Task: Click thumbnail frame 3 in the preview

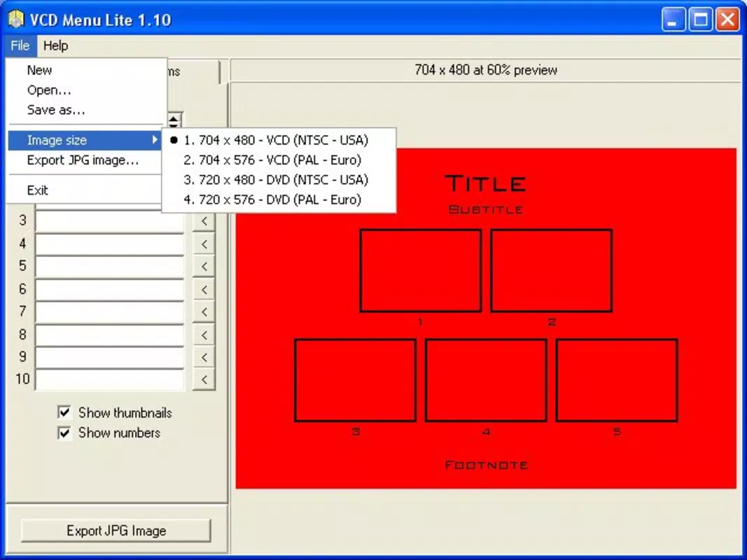Action: [x=356, y=380]
